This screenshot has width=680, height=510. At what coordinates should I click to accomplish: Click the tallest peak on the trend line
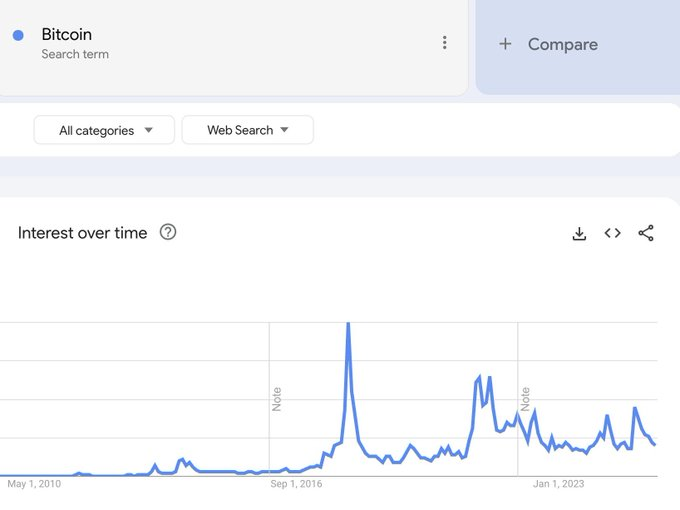pos(348,324)
